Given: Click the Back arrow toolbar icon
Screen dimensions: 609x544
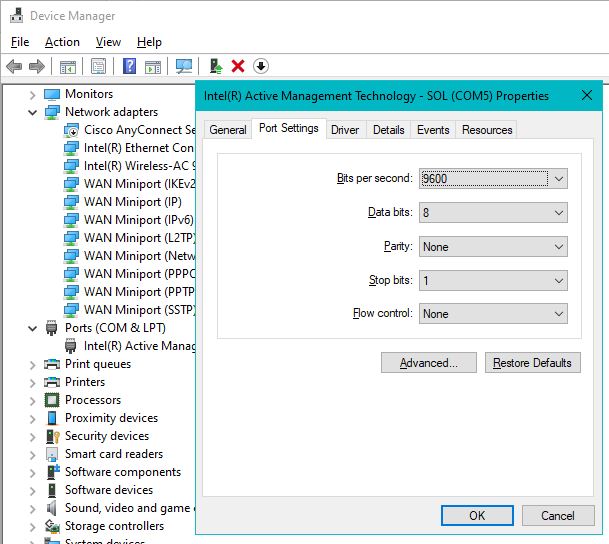Looking at the screenshot, I should coord(14,66).
